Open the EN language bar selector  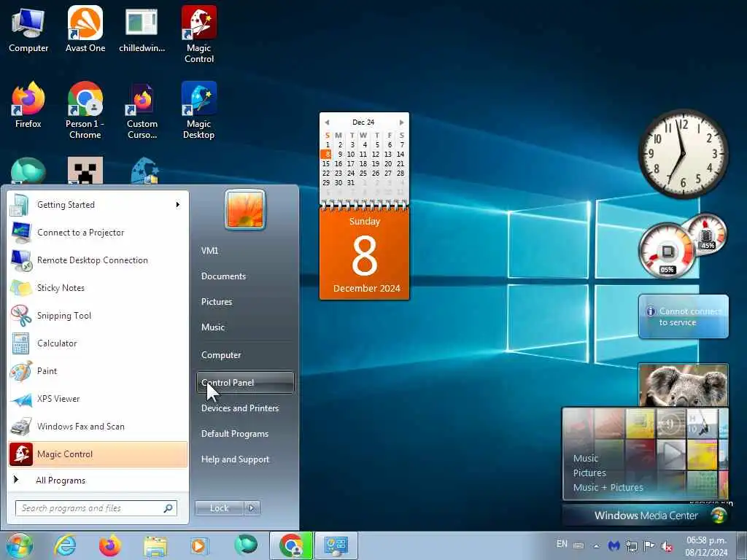[x=562, y=544]
